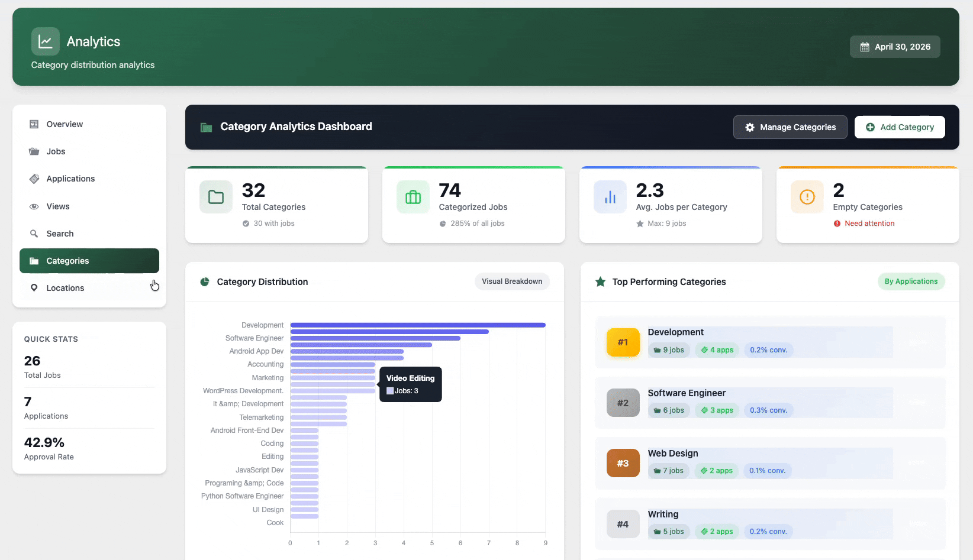Open Applications from the sidebar

click(70, 179)
